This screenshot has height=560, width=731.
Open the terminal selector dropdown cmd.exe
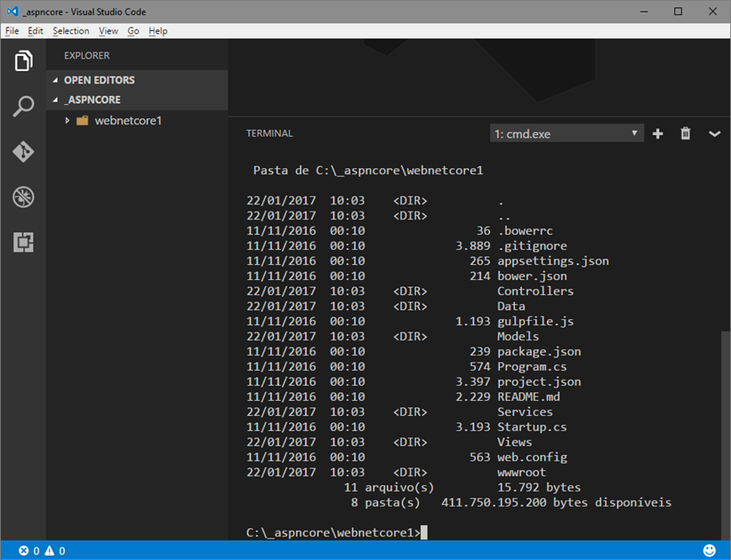pos(566,133)
